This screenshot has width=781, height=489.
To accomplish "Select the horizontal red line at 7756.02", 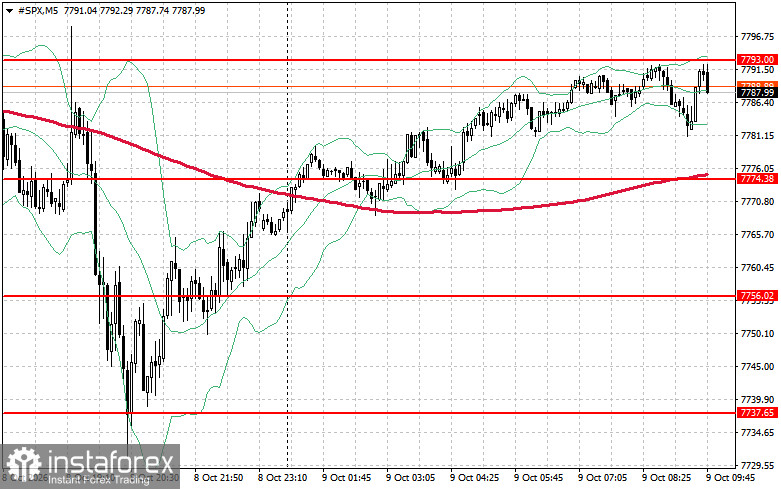I will click(x=369, y=296).
